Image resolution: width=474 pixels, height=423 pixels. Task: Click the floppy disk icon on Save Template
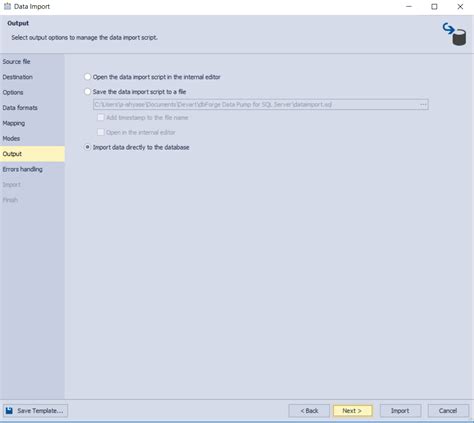click(9, 411)
